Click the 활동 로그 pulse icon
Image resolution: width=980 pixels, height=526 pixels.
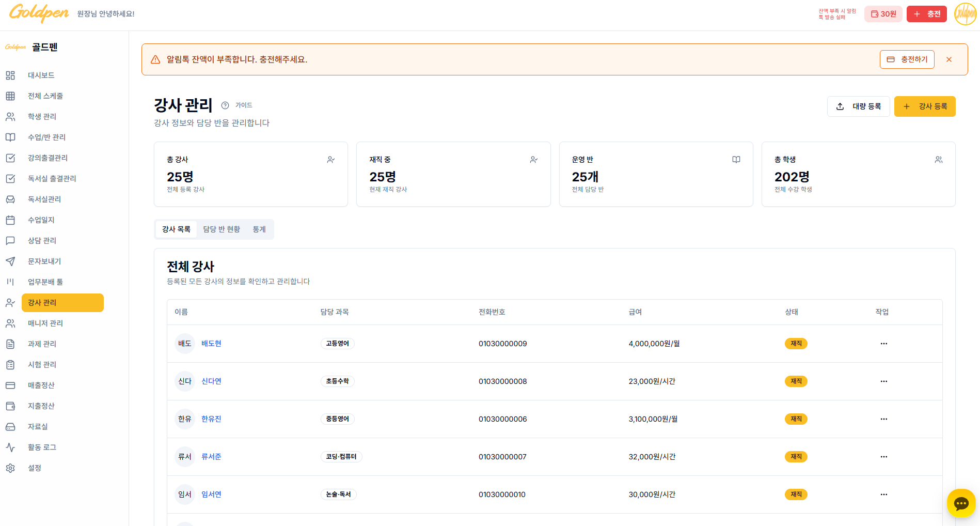tap(10, 447)
